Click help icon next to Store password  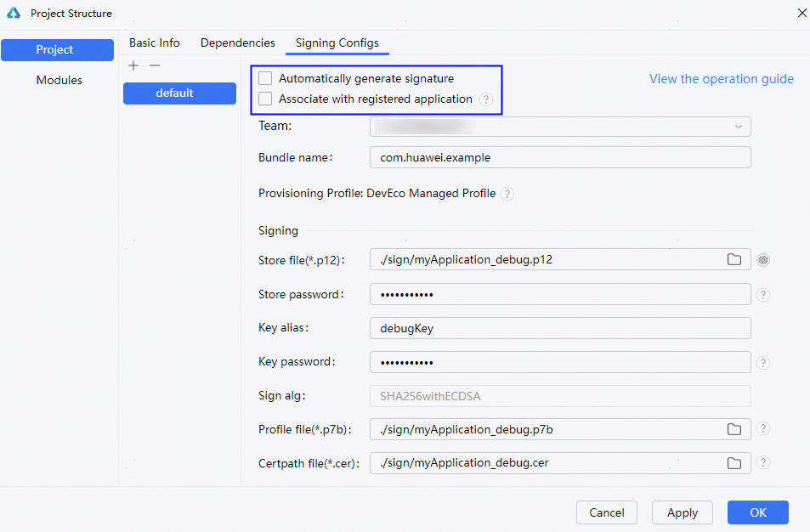click(763, 295)
